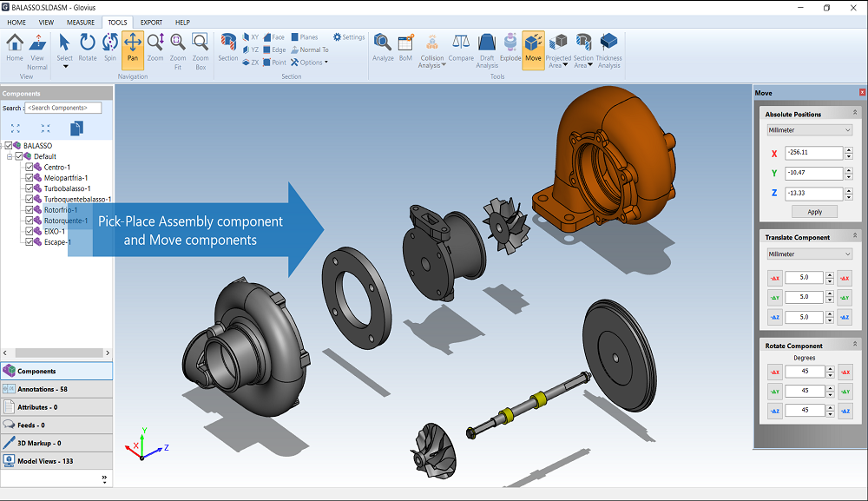The image size is (868, 501).
Task: Click the Home view icon
Action: (x=15, y=43)
